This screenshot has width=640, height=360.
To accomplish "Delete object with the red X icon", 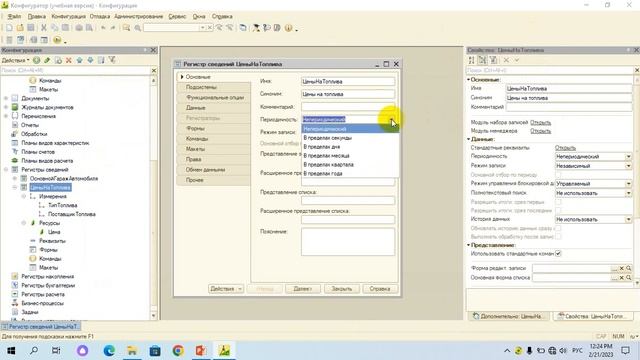I will [x=69, y=60].
